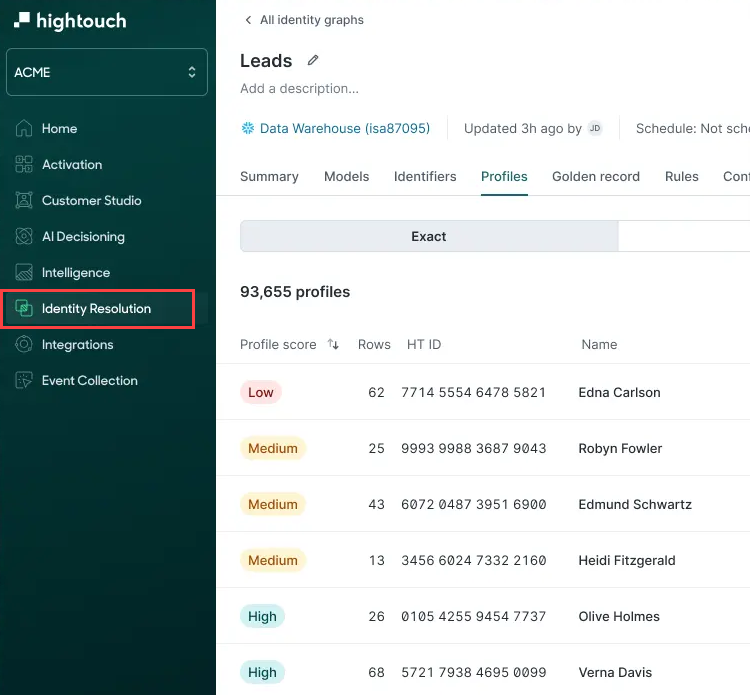
Task: Click HT ID 3456 6024 7332 2160
Action: (474, 560)
